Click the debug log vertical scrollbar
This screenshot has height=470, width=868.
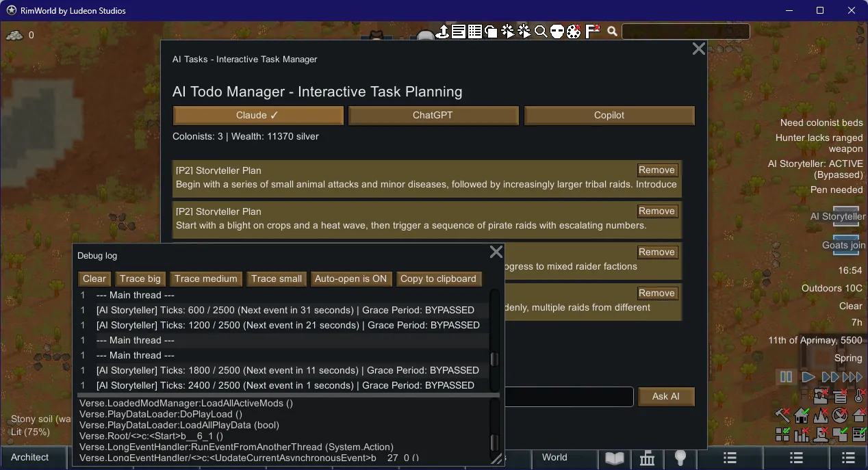[494, 359]
